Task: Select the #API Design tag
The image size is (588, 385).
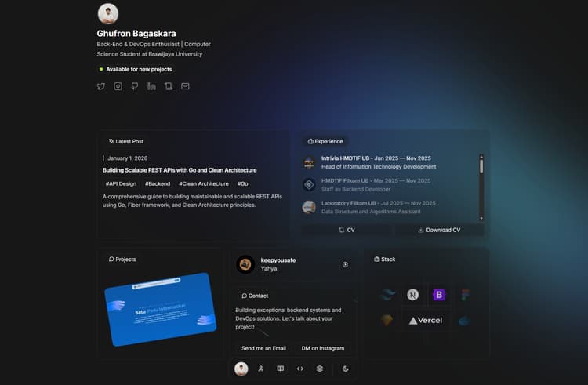Action: (121, 183)
